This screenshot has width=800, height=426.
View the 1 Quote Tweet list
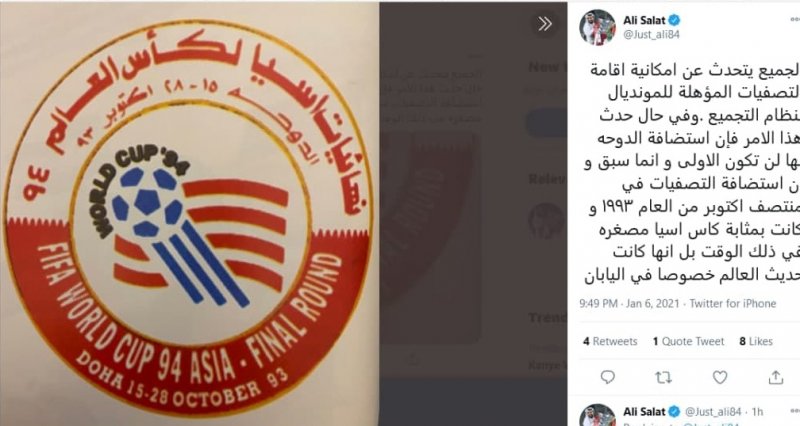point(688,341)
